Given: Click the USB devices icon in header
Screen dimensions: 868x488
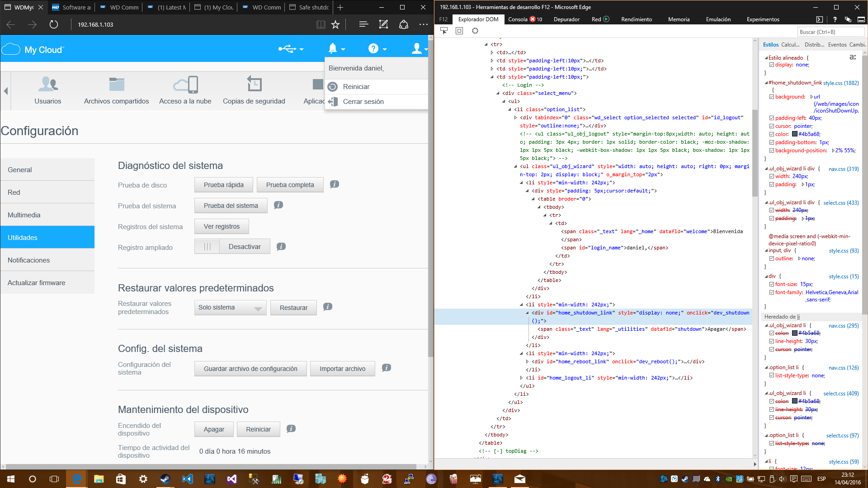Looking at the screenshot, I should (x=287, y=49).
